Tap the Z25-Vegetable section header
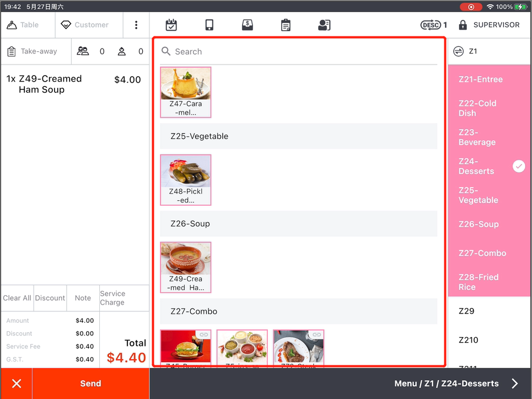The image size is (532, 399). click(299, 136)
